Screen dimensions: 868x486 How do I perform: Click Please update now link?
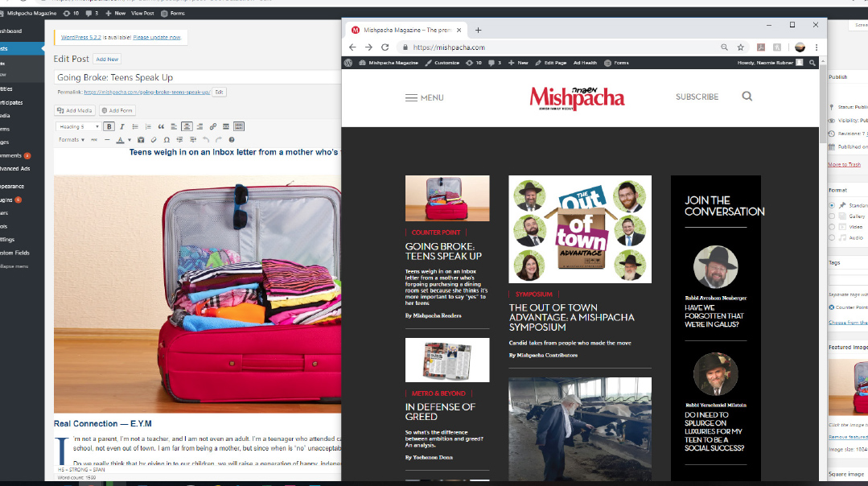pos(157,38)
